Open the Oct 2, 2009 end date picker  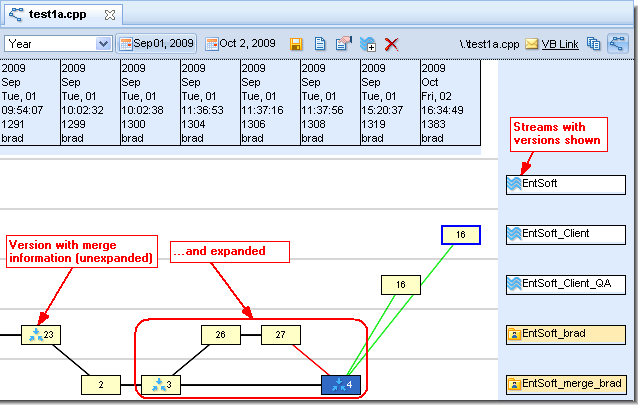pos(241,44)
